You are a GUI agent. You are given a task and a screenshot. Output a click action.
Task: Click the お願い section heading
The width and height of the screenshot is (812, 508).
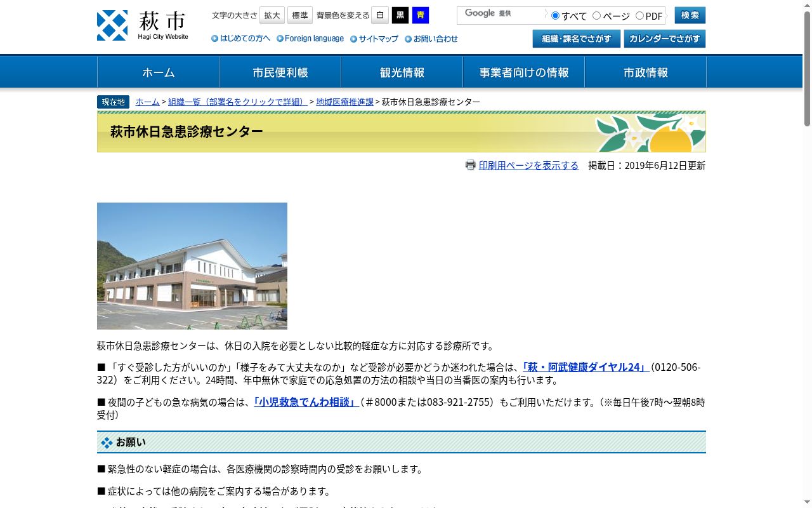402,442
